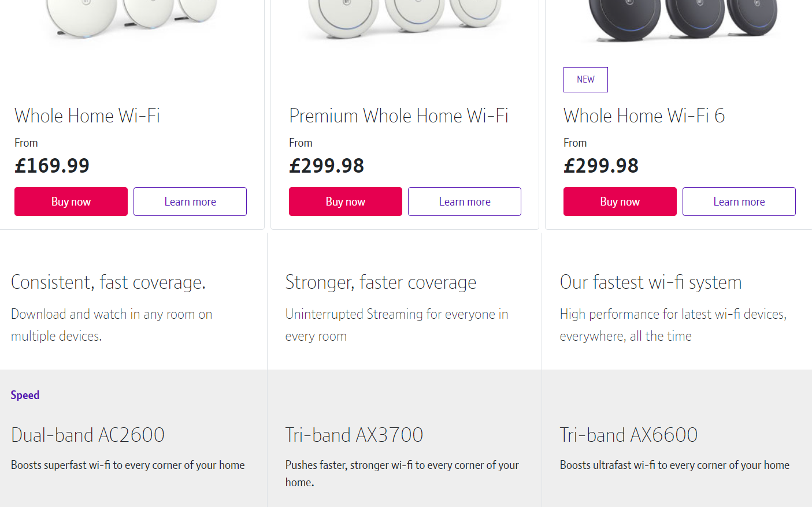
Task: Click the Speed section label
Action: point(25,395)
